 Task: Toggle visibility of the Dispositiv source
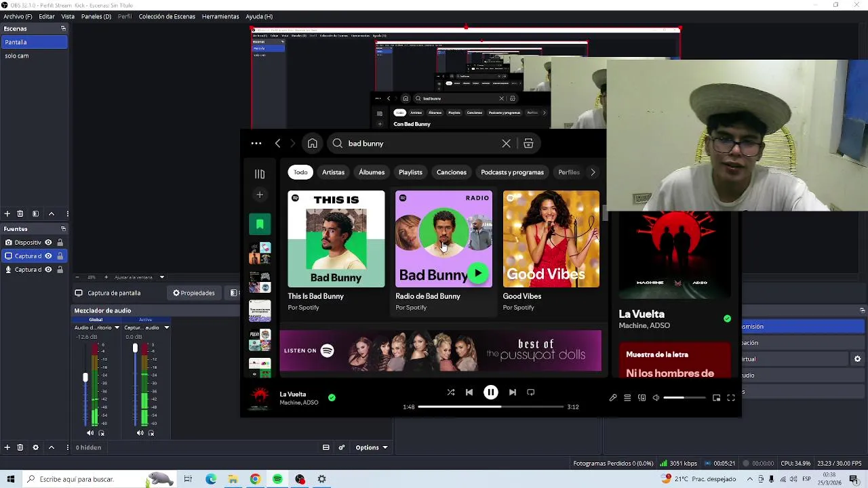pyautogui.click(x=48, y=243)
